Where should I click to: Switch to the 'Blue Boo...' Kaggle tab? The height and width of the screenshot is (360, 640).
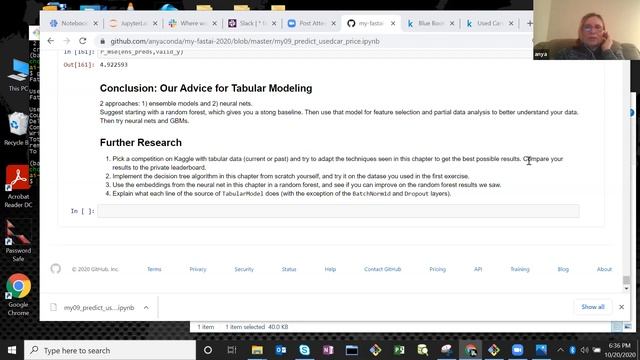(430, 23)
